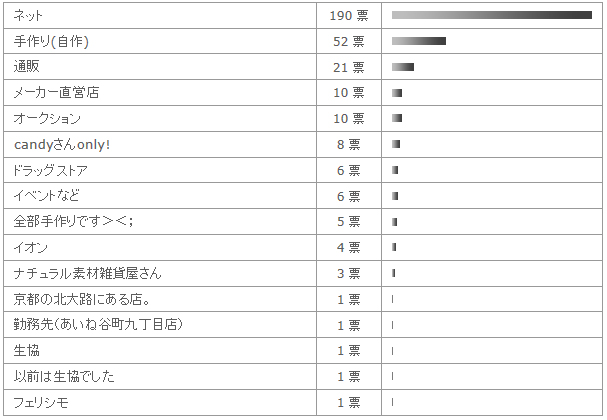
Task: Click the 190 票 vote count
Action: click(x=349, y=15)
